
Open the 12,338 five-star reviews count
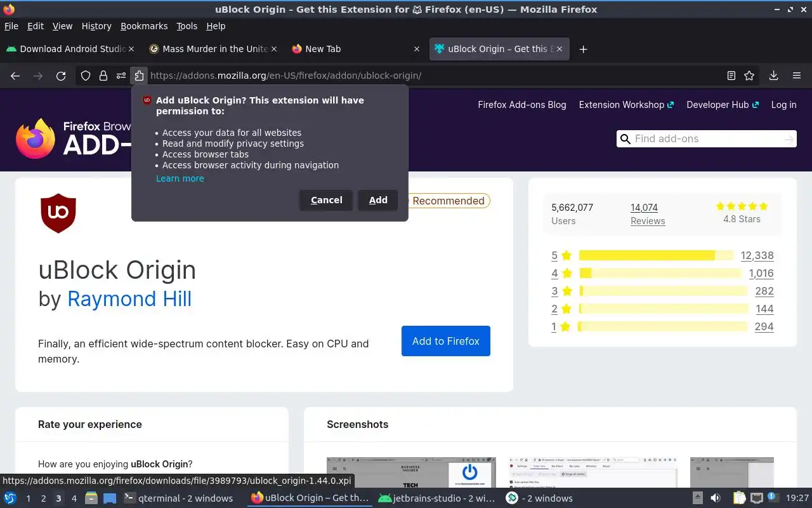coord(757,255)
